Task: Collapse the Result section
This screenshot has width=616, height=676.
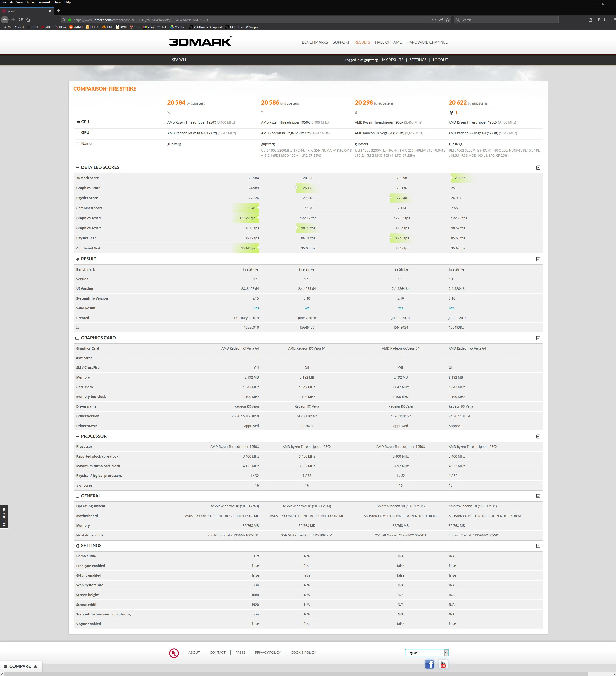Action: pyautogui.click(x=538, y=259)
